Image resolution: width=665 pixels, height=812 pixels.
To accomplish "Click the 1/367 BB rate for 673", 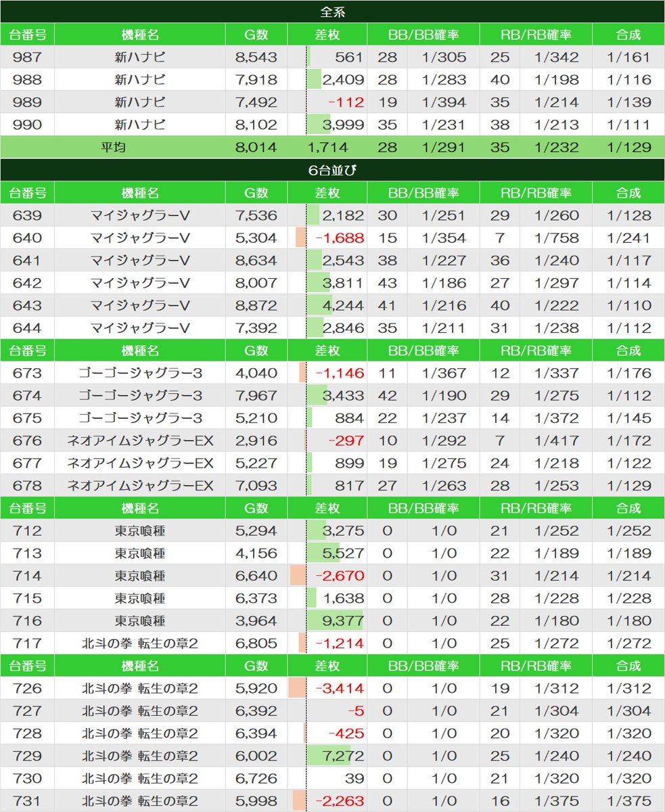I will 444,373.
